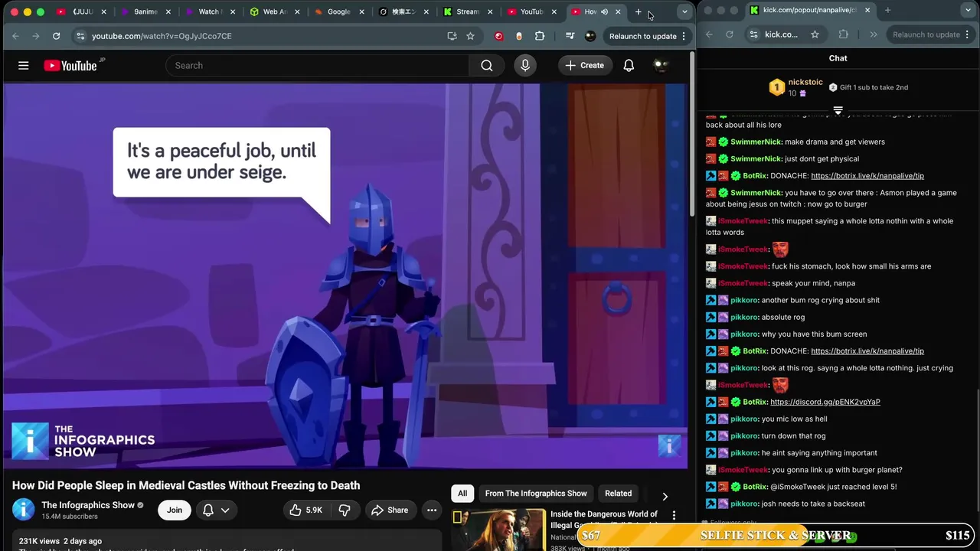Screen dimensions: 980x551
Task: Start voice search with microphone icon
Action: [x=525, y=66]
